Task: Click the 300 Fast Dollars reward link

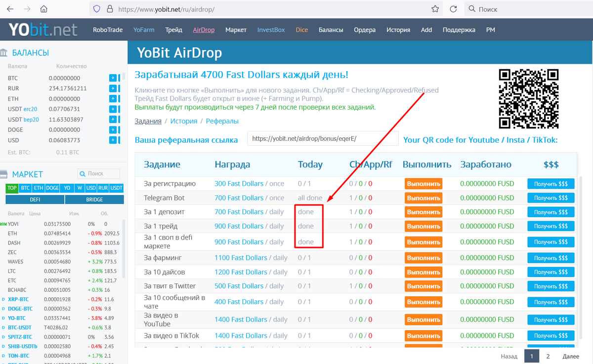Action: click(x=239, y=184)
